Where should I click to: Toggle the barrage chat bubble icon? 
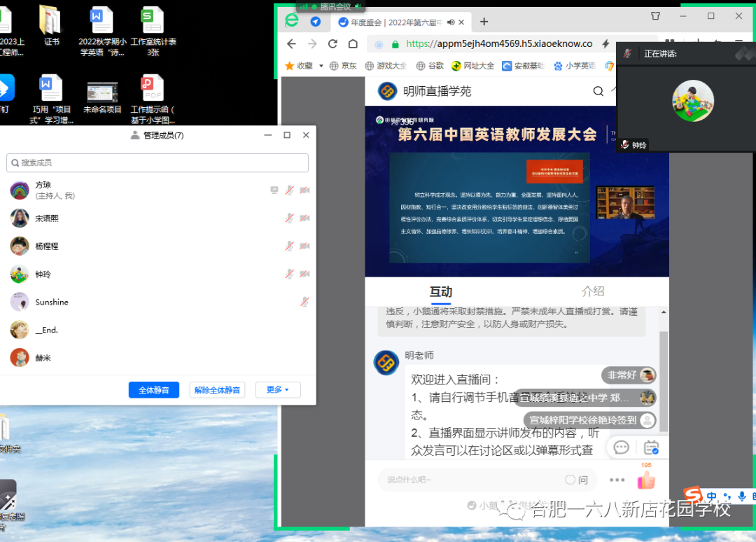[x=621, y=447]
